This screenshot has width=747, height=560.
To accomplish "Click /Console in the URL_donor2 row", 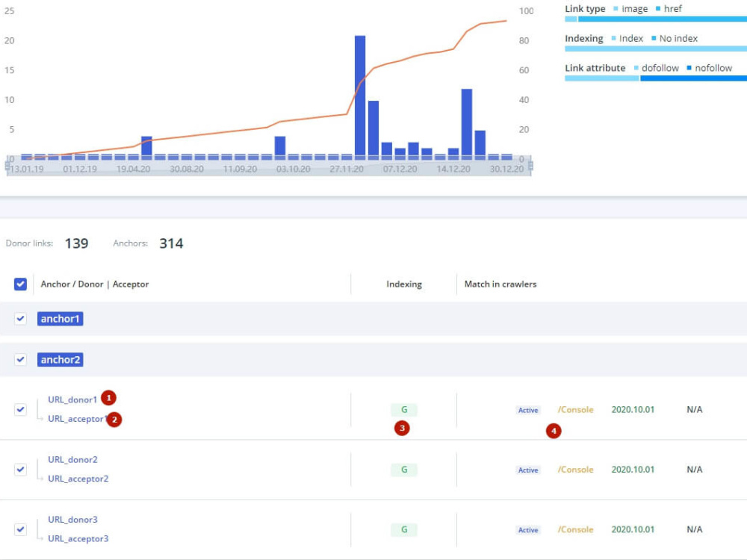I will point(575,470).
